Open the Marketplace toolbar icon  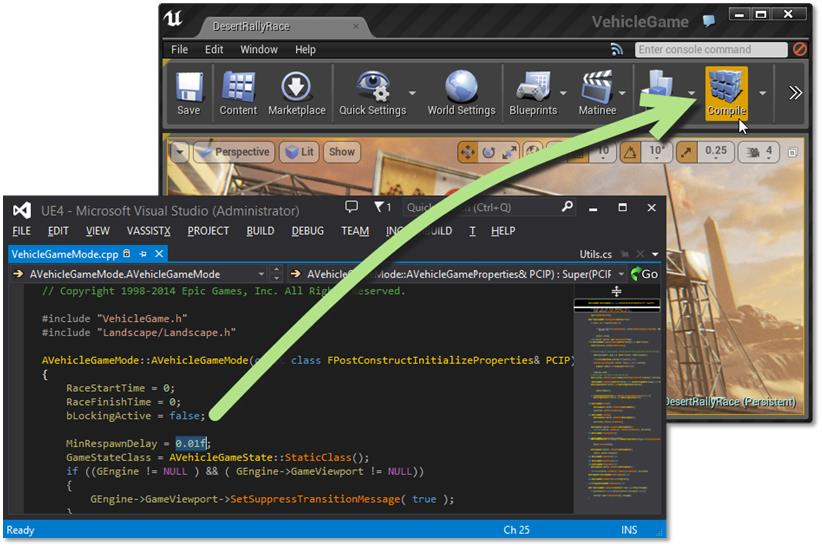(x=297, y=93)
